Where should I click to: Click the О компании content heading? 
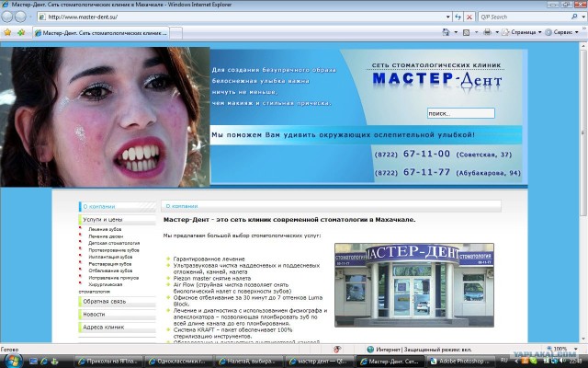point(182,206)
